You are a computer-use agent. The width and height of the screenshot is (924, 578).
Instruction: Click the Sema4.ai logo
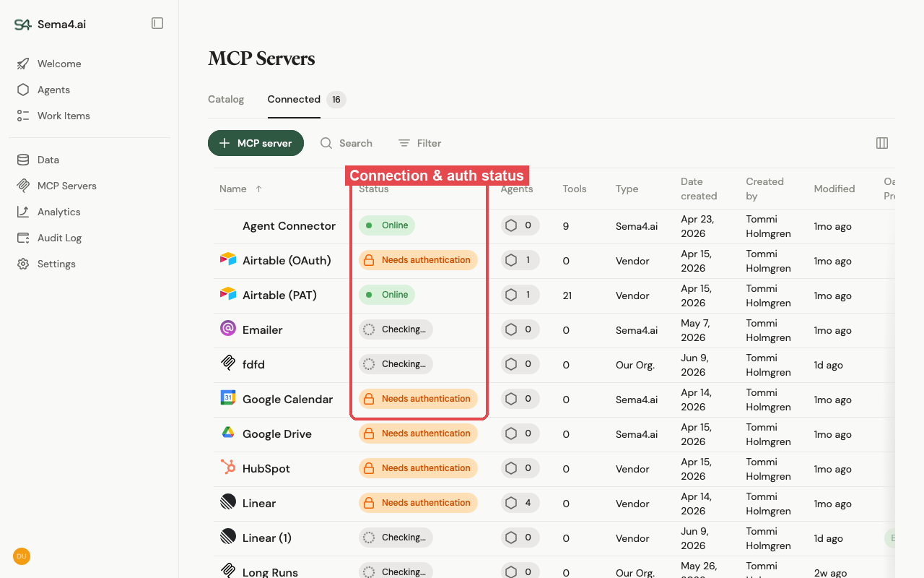coord(50,25)
